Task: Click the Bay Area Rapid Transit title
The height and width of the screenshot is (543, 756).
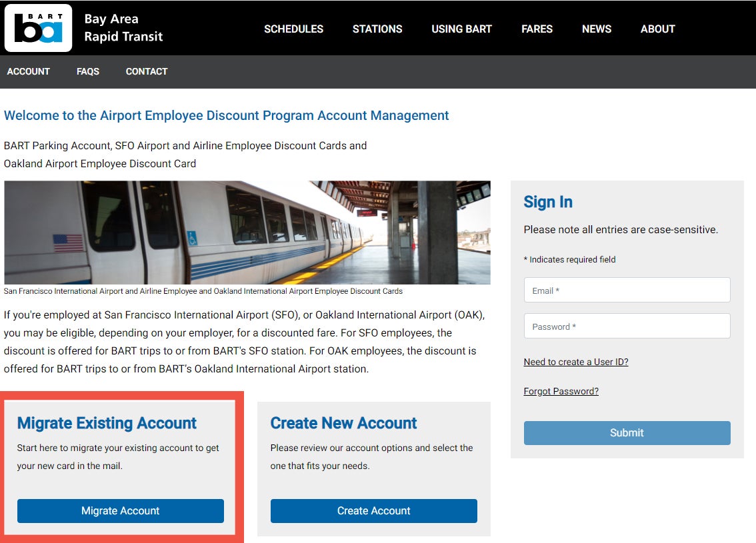Action: click(123, 27)
